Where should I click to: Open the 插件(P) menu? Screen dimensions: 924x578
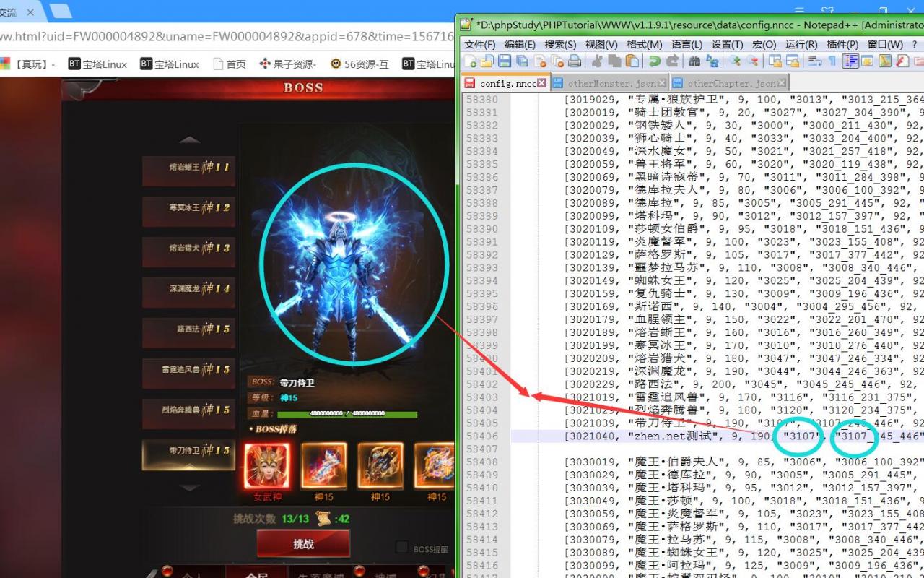pyautogui.click(x=842, y=44)
